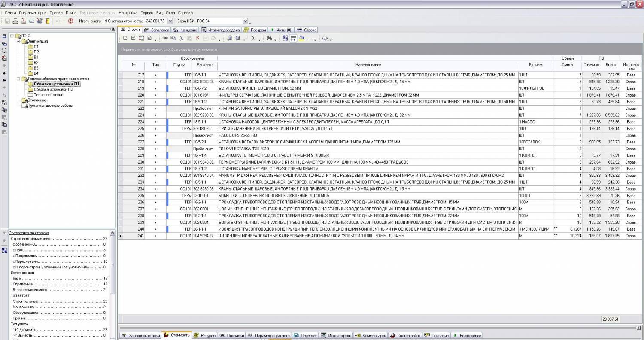Viewport: 644px width, 340px height.
Task: Open the Настройка menu
Action: pyautogui.click(x=128, y=13)
